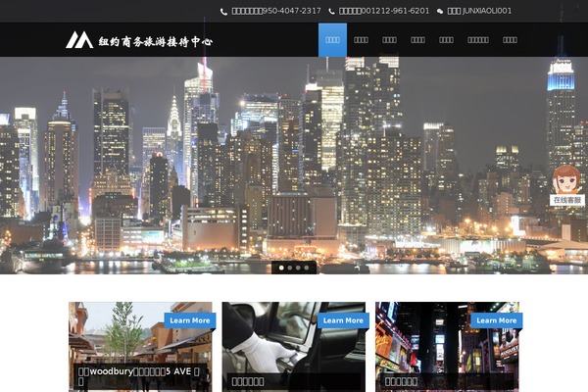Switch to the second carousel slide dot
588x392 pixels.
coord(290,268)
